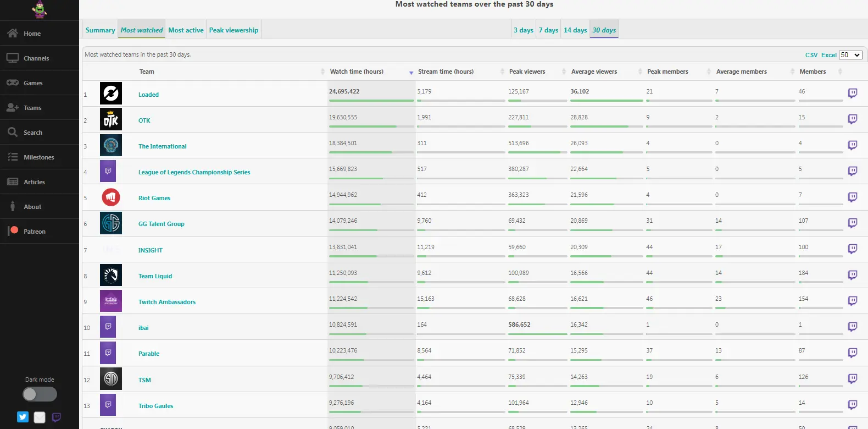Open the Patreon icon in sidebar
Image resolution: width=868 pixels, height=429 pixels.
(13, 231)
